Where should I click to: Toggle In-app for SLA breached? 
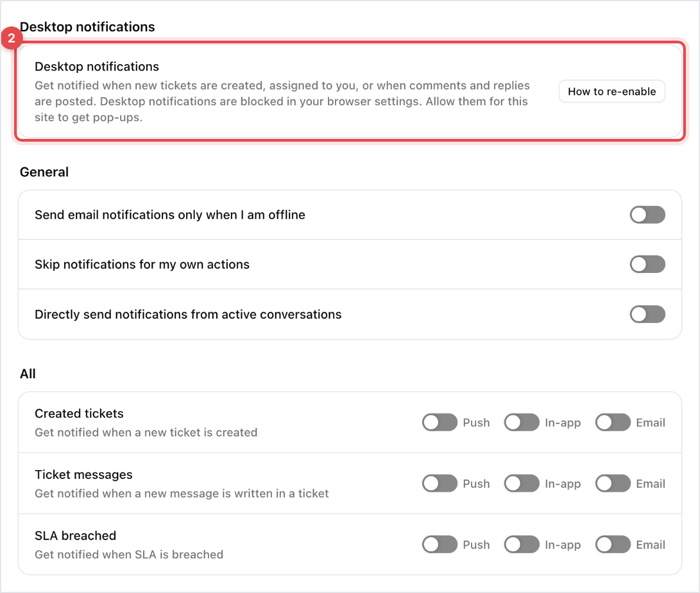[x=522, y=544]
